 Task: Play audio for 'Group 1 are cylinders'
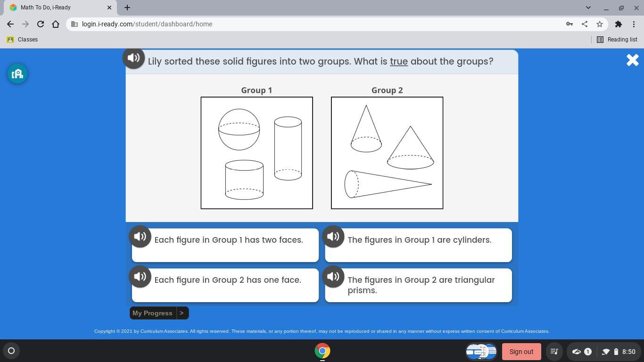pos(333,237)
